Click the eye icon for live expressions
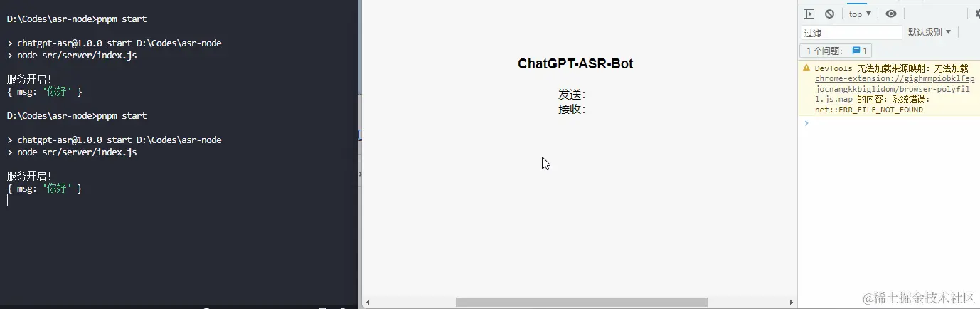 pos(891,14)
